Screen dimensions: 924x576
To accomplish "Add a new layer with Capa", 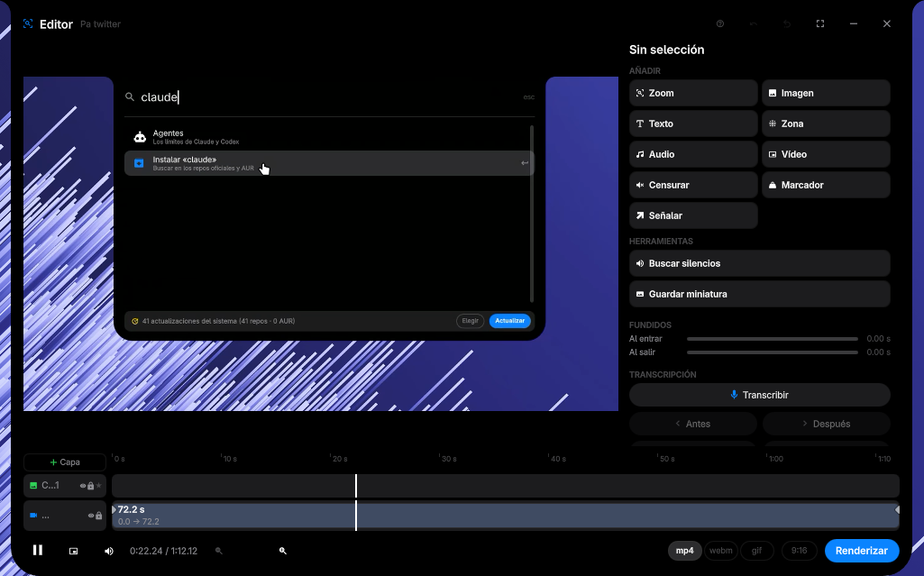I will [x=65, y=462].
